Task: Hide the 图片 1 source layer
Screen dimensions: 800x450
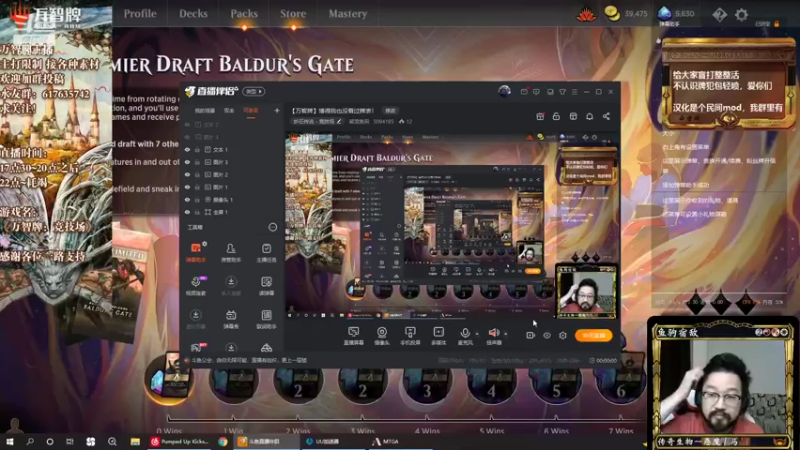Action: [x=187, y=187]
